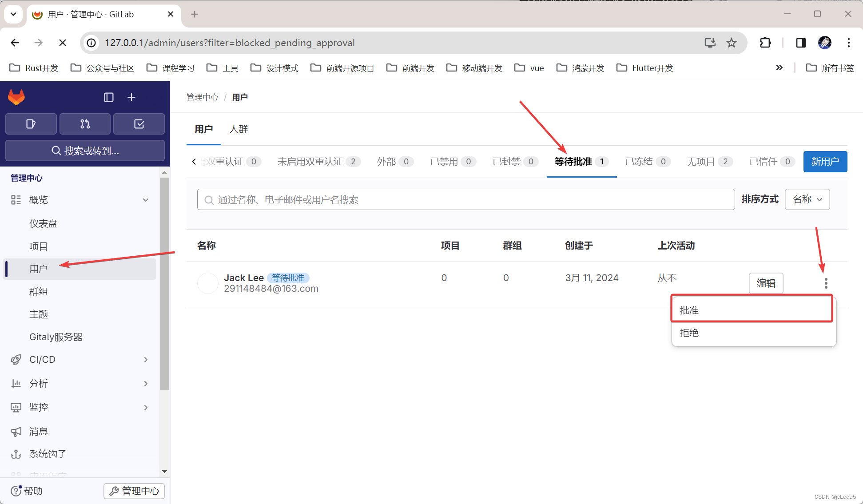The width and height of the screenshot is (863, 504).
Task: Expand the 监控 sidebar section
Action: tap(146, 407)
